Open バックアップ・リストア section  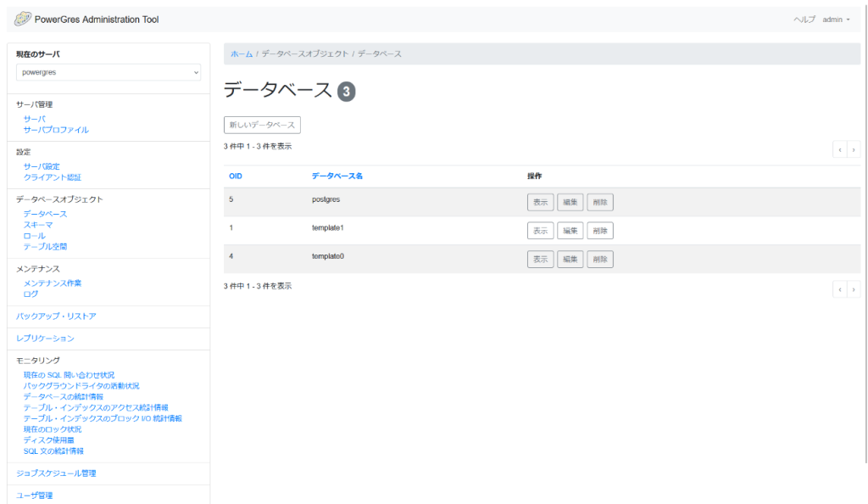[x=56, y=316]
